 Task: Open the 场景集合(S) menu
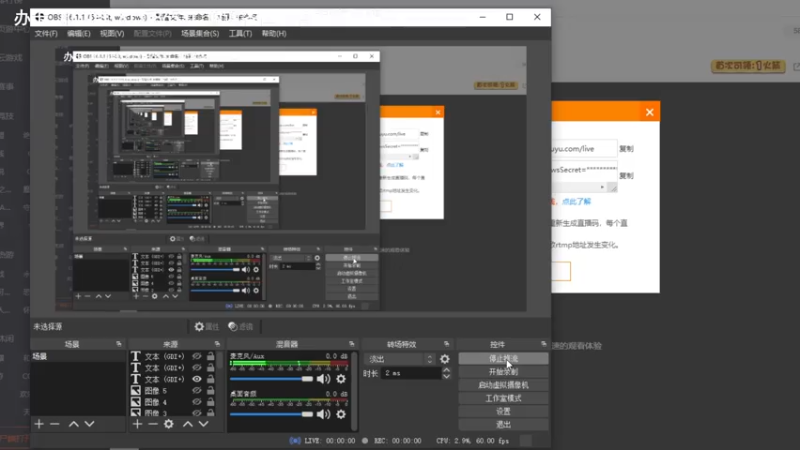click(x=200, y=34)
